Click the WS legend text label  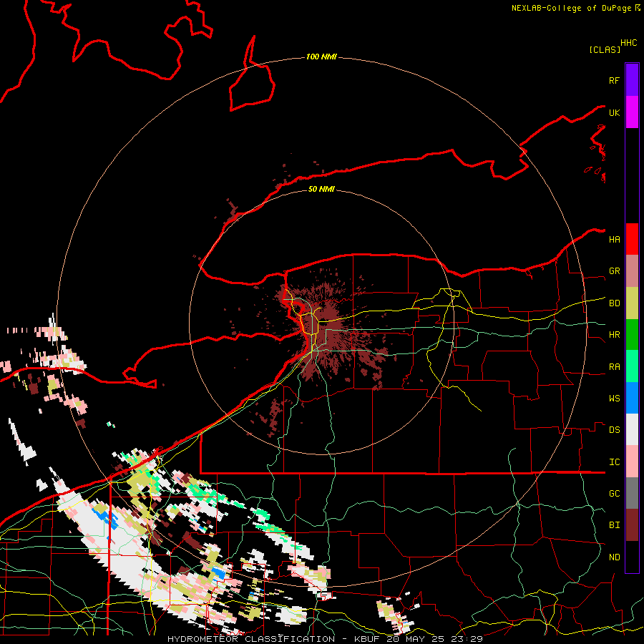tap(615, 399)
